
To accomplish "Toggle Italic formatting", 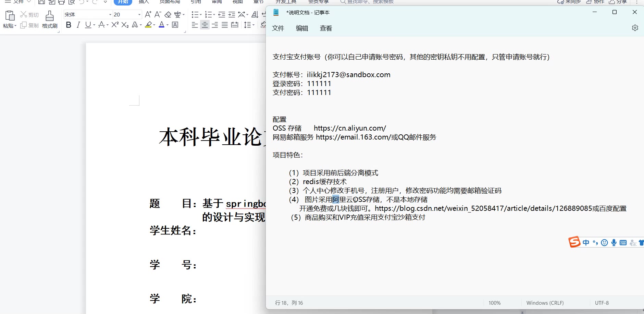I will [x=78, y=25].
